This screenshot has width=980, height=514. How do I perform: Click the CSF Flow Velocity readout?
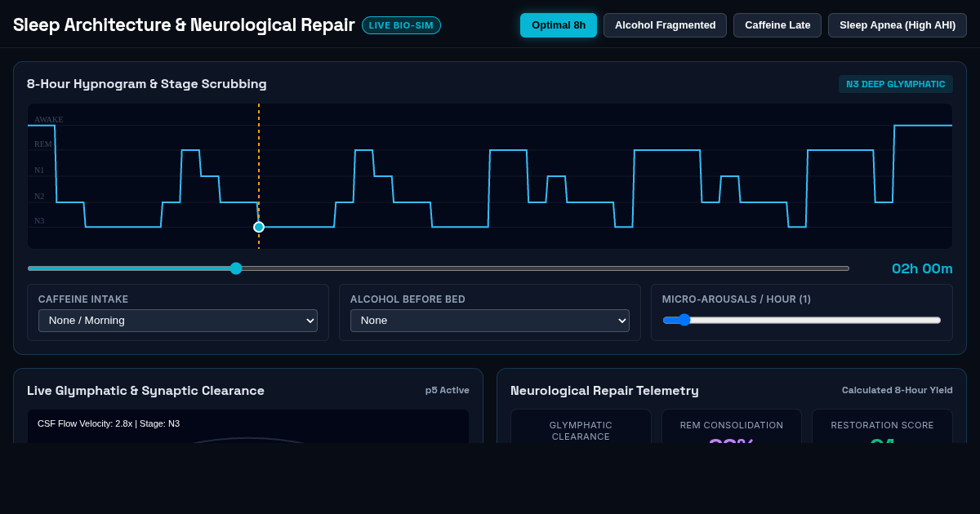click(109, 423)
